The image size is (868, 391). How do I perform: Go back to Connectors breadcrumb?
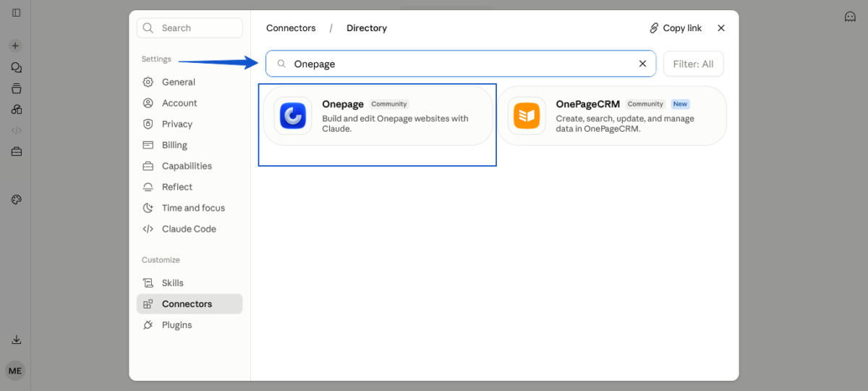291,28
